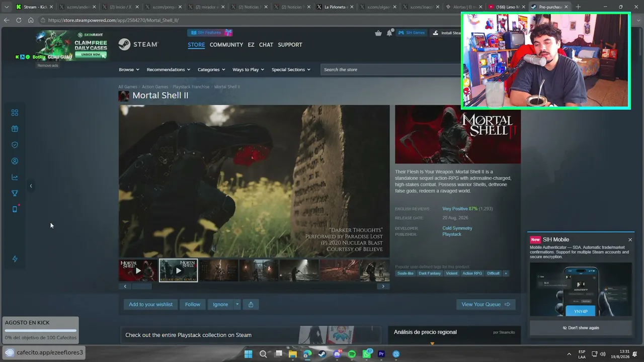Click the media strip scrollbar handle
This screenshot has height=362, width=644.
point(141,286)
